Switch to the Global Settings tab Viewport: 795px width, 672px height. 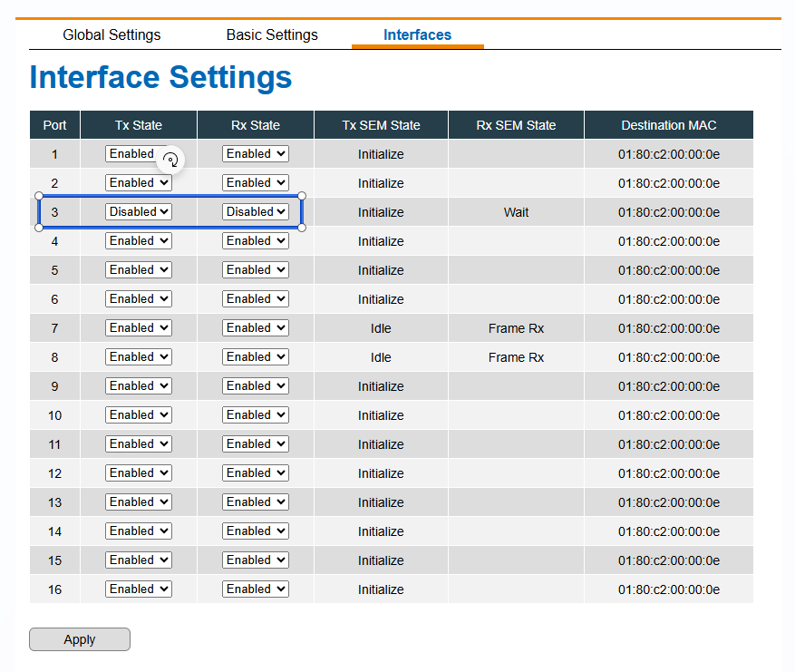(x=111, y=35)
